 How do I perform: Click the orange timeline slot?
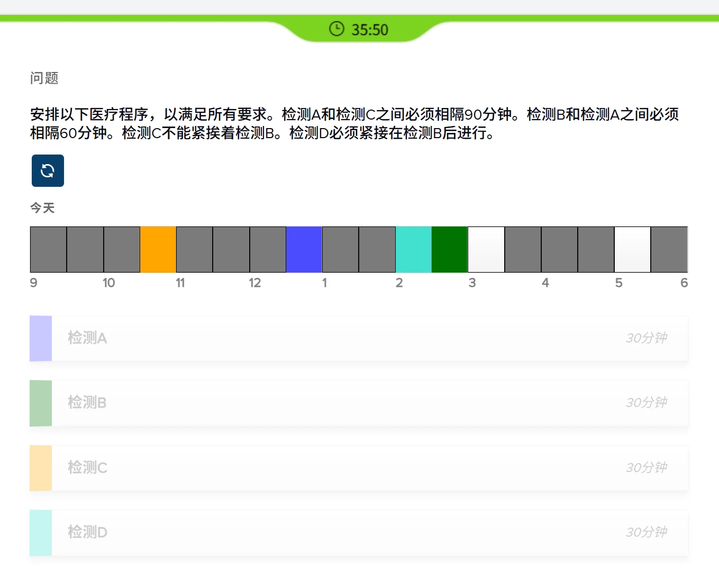tap(158, 249)
